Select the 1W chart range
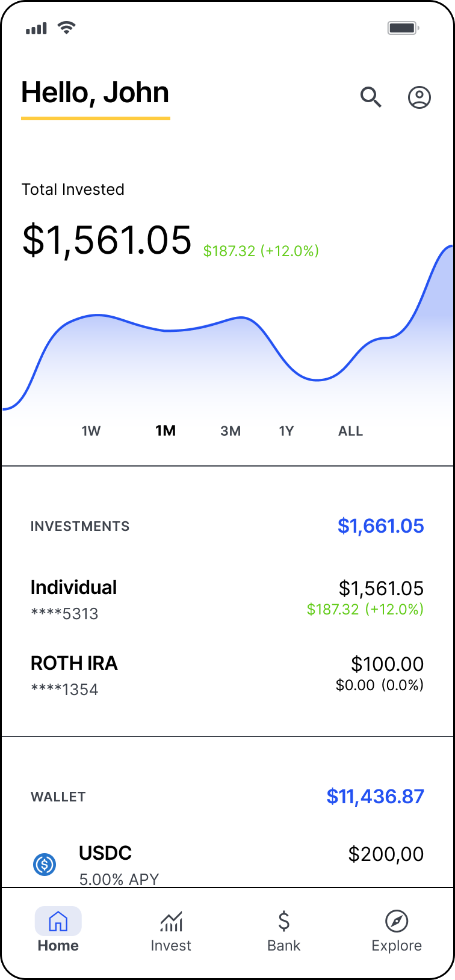Screen dimensions: 455x980 pyautogui.click(x=91, y=431)
